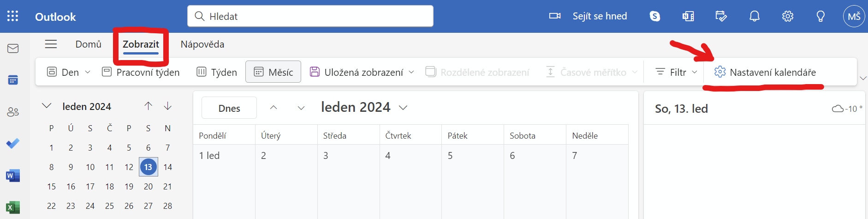This screenshot has width=868, height=219.
Task: Expand the Filtr dropdown
Action: [x=677, y=72]
